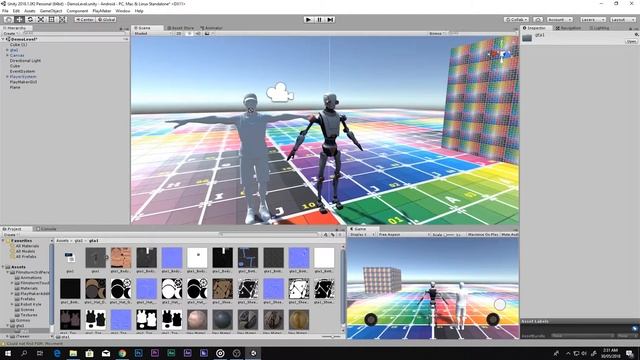The height and width of the screenshot is (360, 640).
Task: Click left virtual joystick in Game view
Action: 371,319
